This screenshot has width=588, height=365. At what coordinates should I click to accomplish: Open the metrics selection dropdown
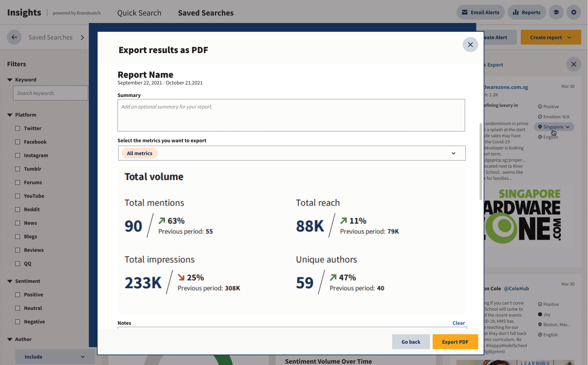(453, 153)
